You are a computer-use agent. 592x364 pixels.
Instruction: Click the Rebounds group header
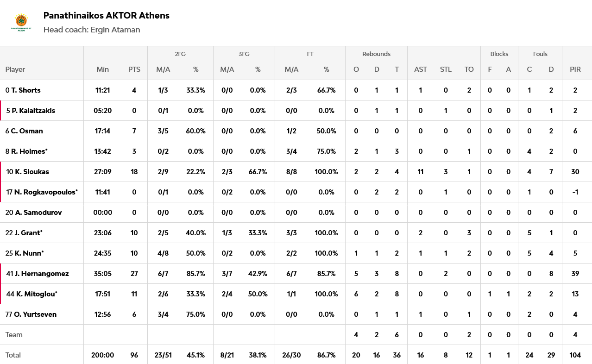click(376, 54)
